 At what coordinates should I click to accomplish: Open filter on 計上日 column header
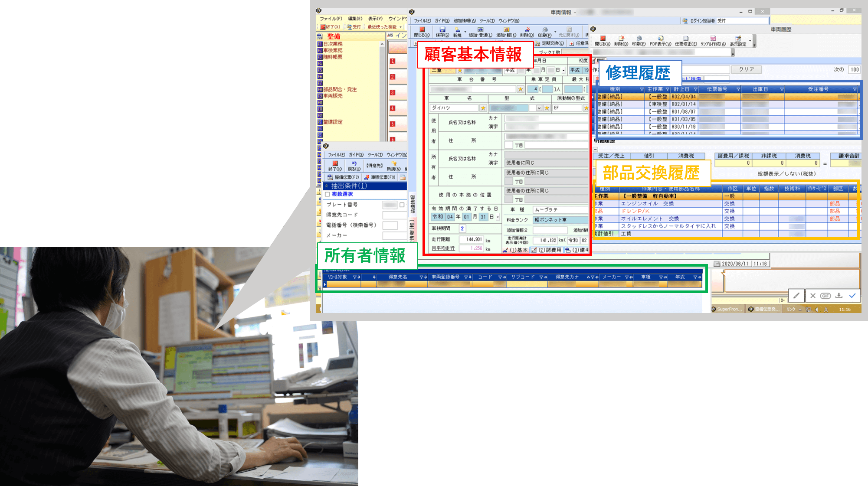tap(695, 89)
